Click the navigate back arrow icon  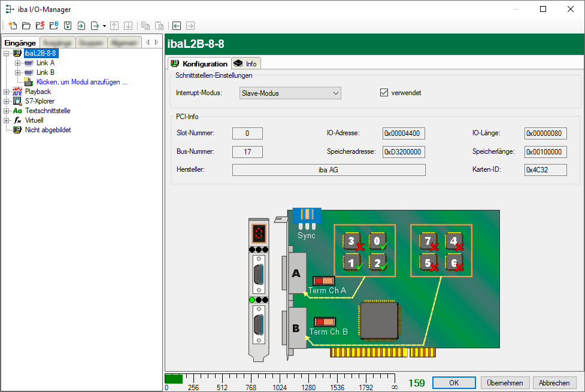pos(177,26)
